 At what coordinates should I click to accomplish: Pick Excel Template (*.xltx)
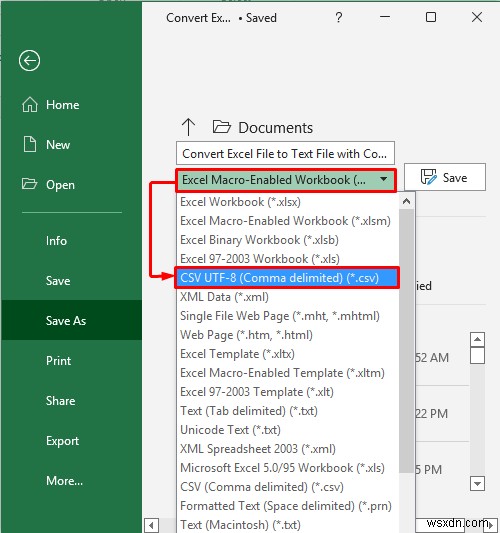click(288, 354)
